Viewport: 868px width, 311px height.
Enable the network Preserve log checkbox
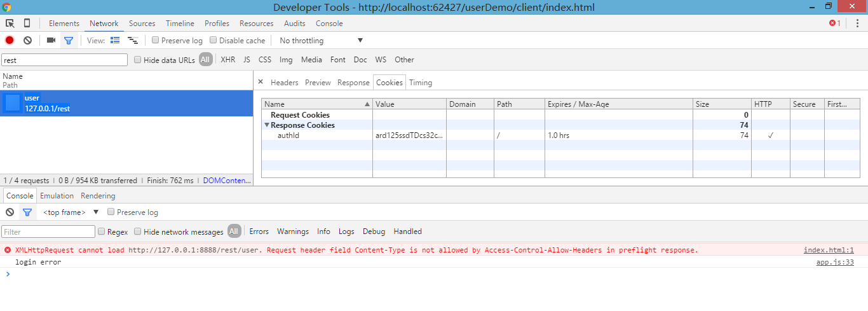pos(156,40)
